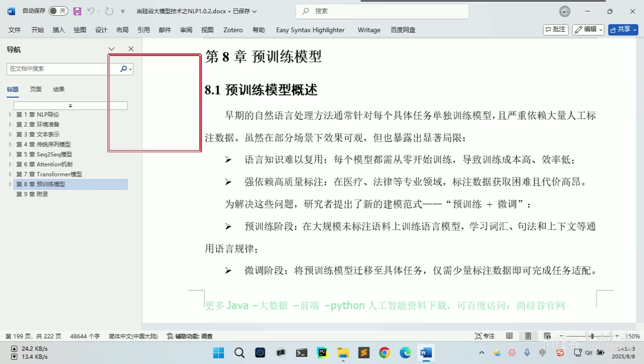Switch to 页面 tab in navigation pane
This screenshot has height=364, width=644.
coord(35,89)
